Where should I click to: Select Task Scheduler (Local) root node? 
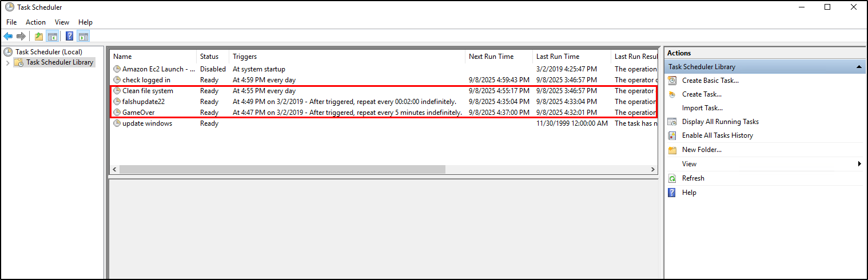[49, 52]
